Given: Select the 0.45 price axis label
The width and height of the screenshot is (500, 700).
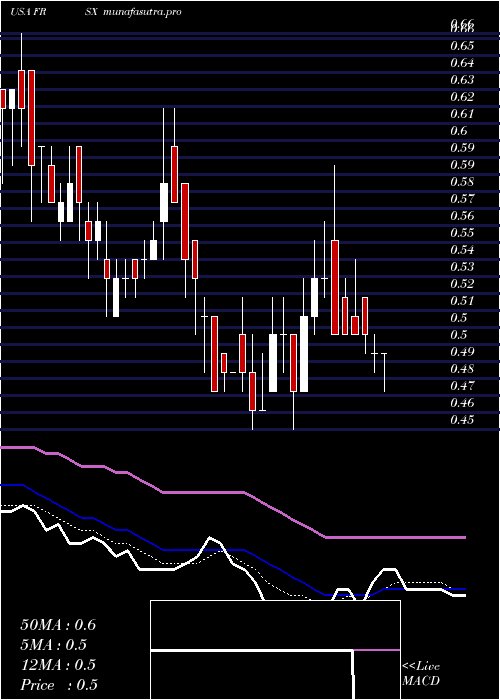Looking at the screenshot, I should 461,420.
